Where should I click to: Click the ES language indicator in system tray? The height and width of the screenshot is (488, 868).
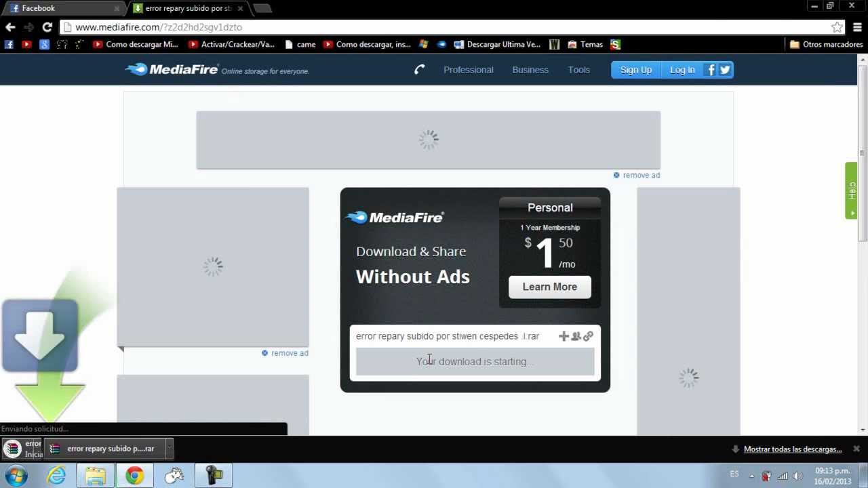734,474
